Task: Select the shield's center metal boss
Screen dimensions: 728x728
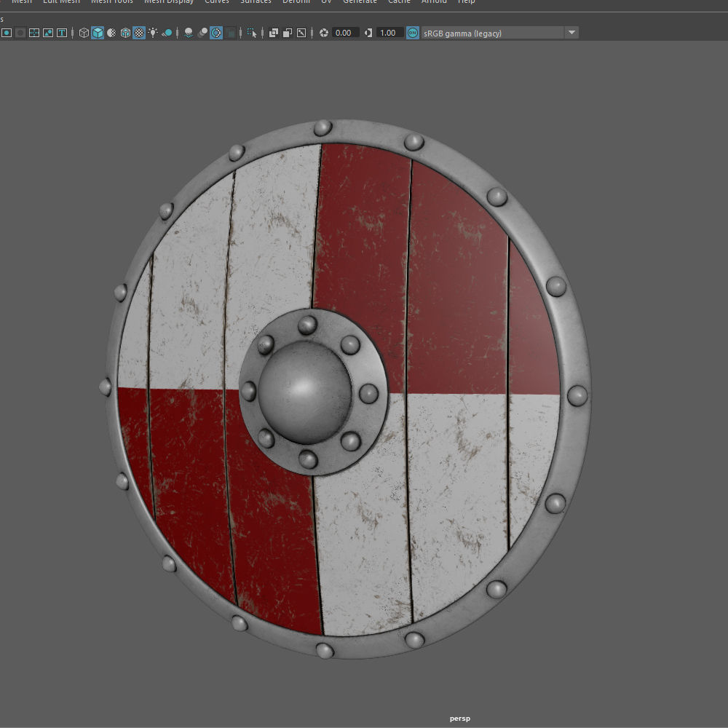Action: click(304, 393)
